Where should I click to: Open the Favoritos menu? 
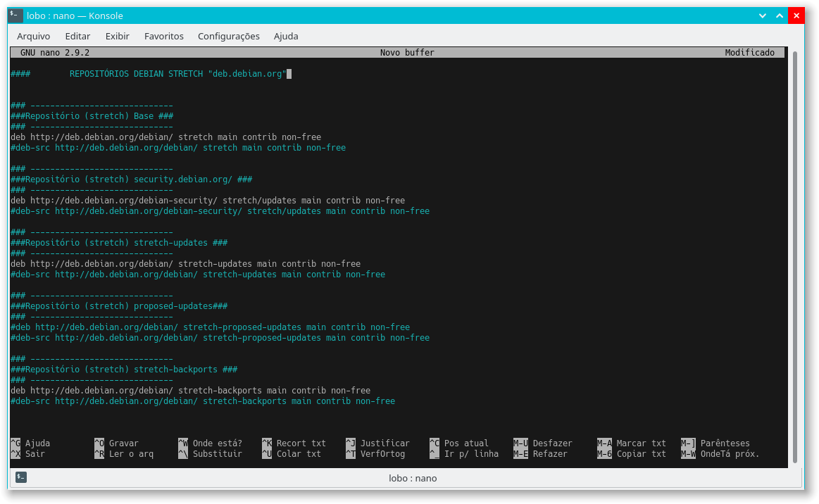click(164, 36)
